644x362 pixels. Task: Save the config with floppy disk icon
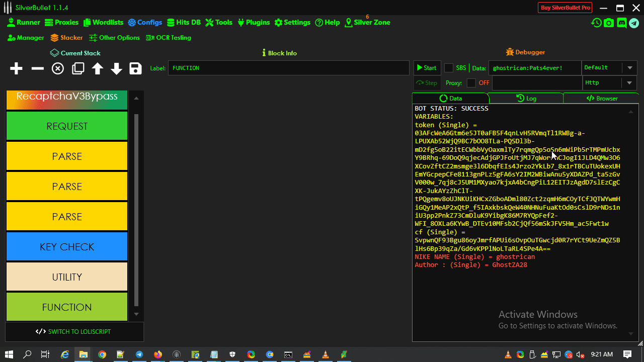click(135, 68)
